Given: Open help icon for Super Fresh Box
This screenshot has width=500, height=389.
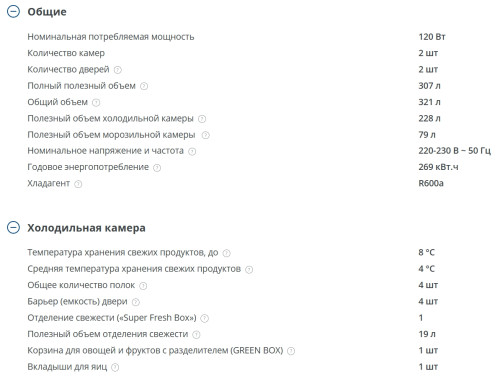Looking at the screenshot, I should point(205,318).
